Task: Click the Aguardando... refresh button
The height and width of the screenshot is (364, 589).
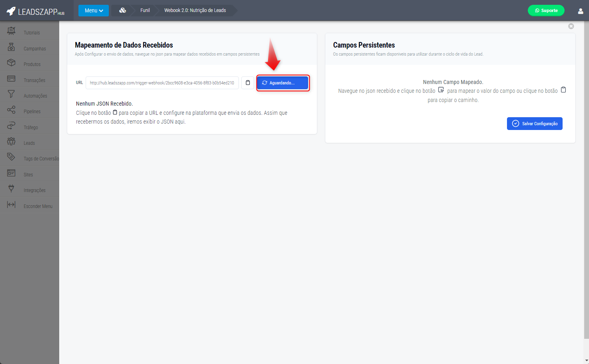Action: pyautogui.click(x=282, y=83)
